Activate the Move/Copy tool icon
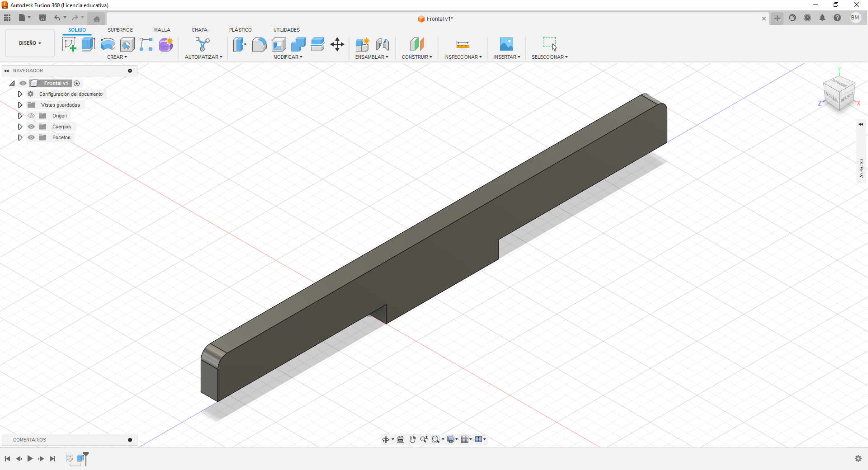The image size is (868, 470). pyautogui.click(x=337, y=44)
